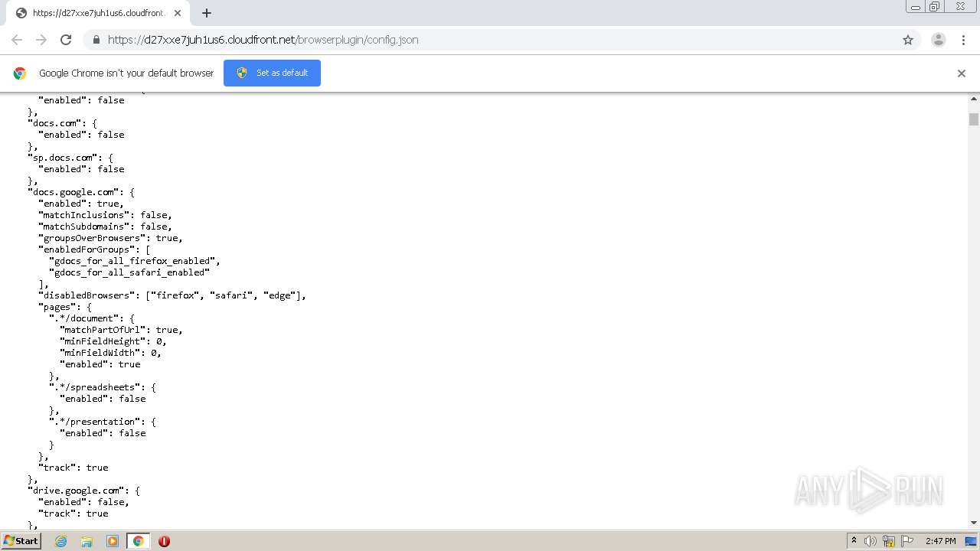Click the "matchInclusions": false line

[106, 215]
